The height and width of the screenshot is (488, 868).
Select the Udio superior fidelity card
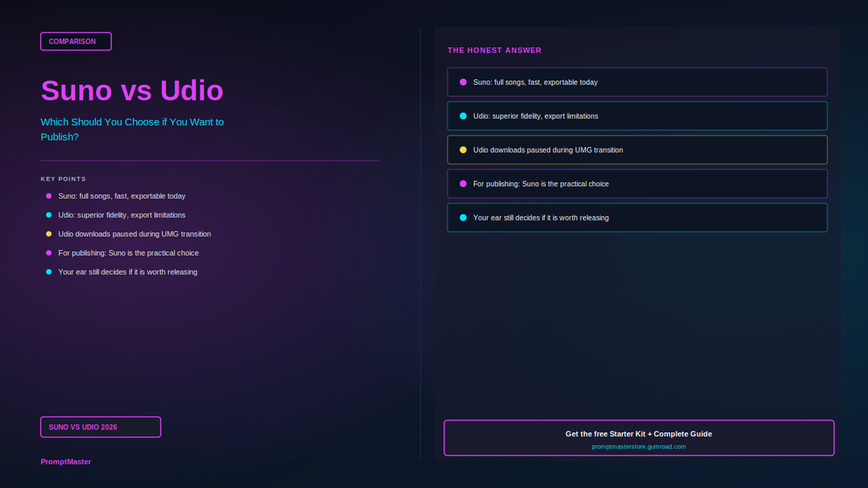click(x=637, y=116)
